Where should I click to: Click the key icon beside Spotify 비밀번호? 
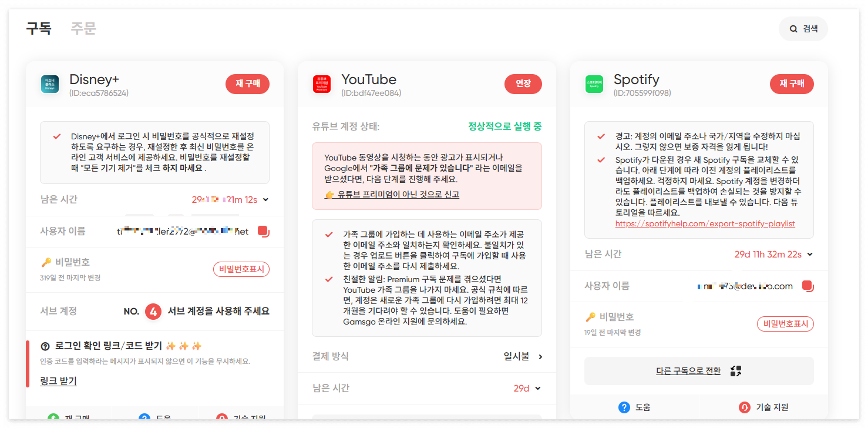590,317
